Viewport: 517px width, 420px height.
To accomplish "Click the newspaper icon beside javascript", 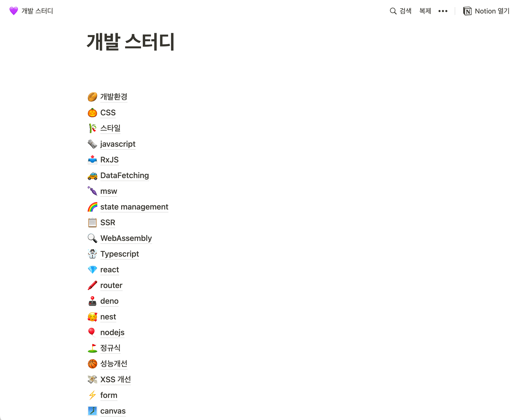I will pos(92,144).
